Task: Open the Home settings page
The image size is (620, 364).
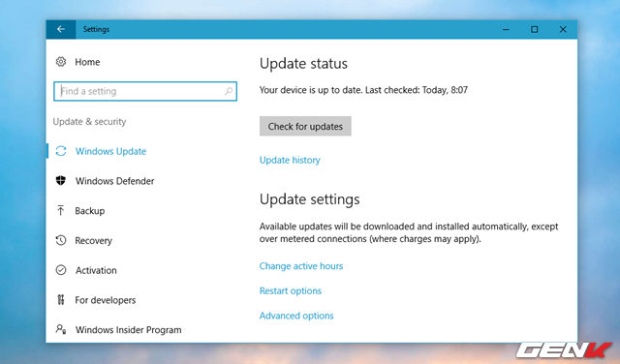Action: tap(87, 62)
